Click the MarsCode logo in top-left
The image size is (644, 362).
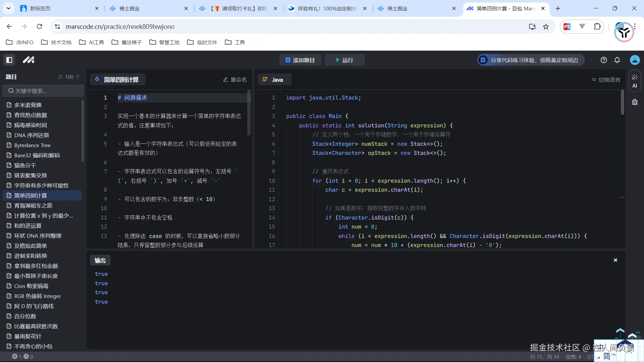[x=29, y=60]
